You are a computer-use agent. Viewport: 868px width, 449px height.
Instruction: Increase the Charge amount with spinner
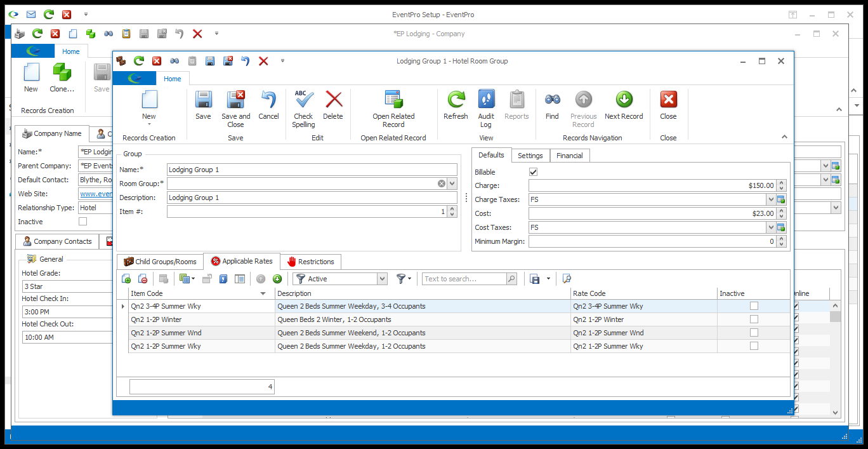pyautogui.click(x=782, y=183)
